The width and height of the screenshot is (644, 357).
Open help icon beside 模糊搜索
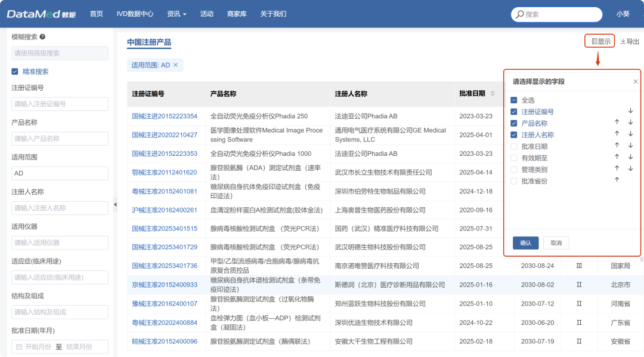(x=42, y=36)
